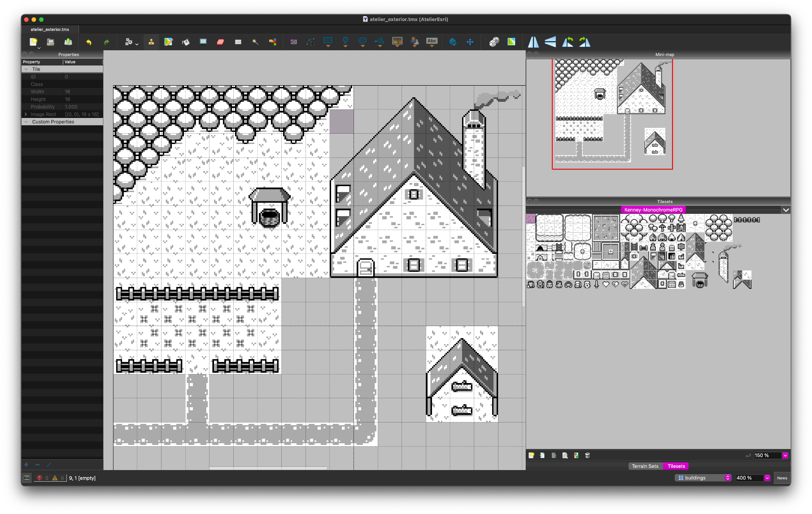Toggle Random Mode dice icon
The width and height of the screenshot is (812, 514).
click(x=494, y=42)
